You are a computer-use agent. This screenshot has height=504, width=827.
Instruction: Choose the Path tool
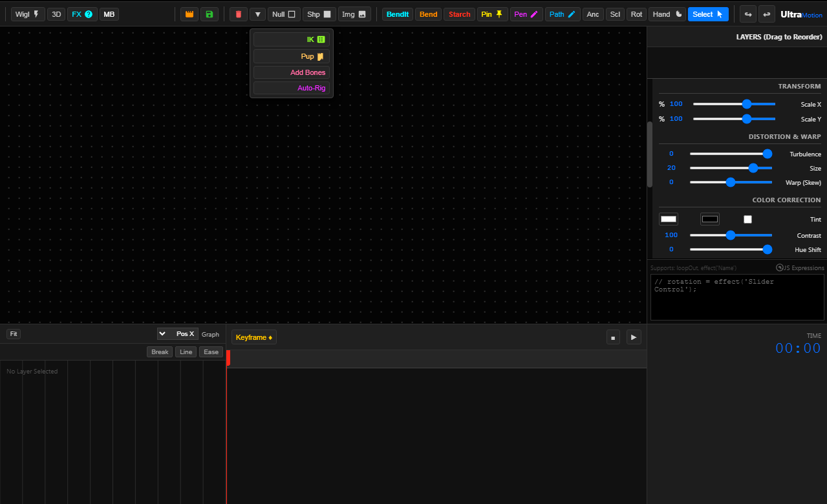(562, 14)
